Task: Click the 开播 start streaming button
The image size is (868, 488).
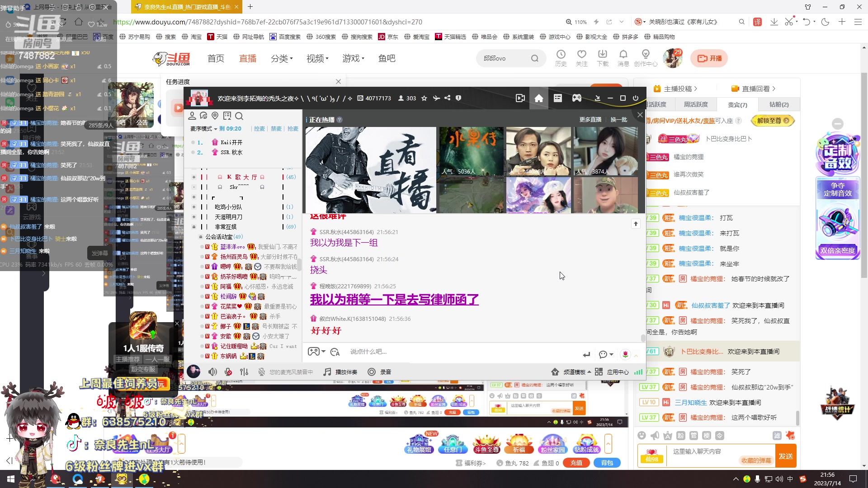Action: 709,58
